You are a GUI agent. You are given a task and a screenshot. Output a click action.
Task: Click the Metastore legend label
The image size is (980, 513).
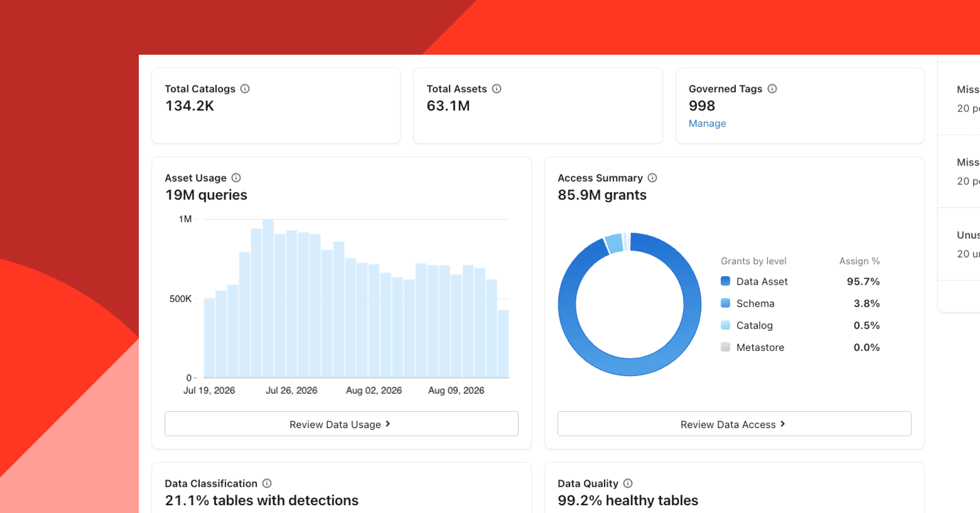point(760,348)
